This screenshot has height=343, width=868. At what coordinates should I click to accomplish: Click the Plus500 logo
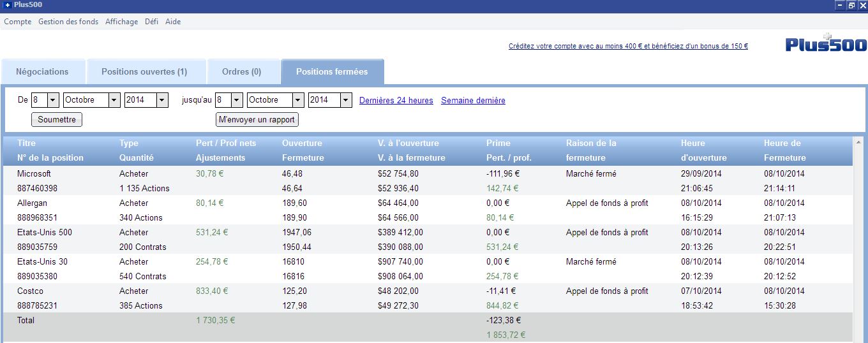(826, 43)
